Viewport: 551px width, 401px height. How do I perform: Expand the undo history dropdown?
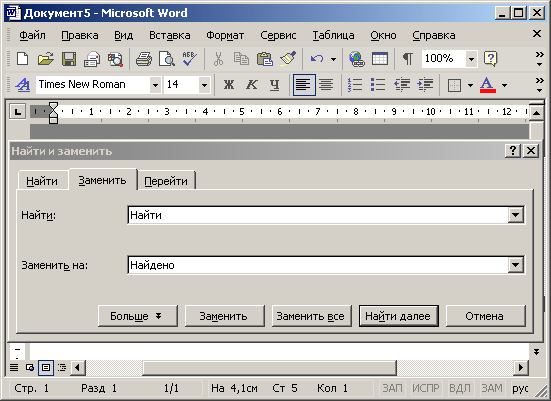pos(333,59)
